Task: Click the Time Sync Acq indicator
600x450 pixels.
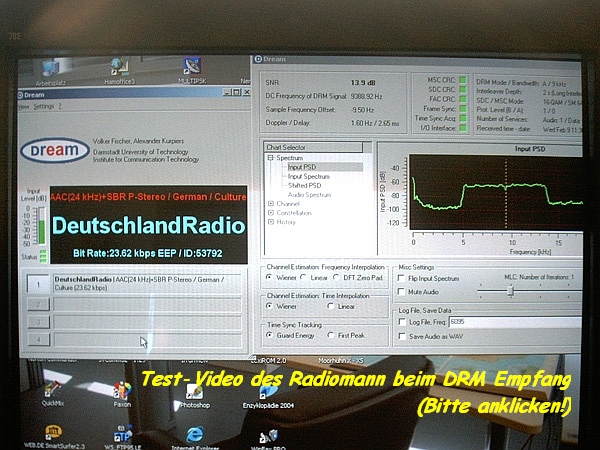Action: tap(463, 118)
